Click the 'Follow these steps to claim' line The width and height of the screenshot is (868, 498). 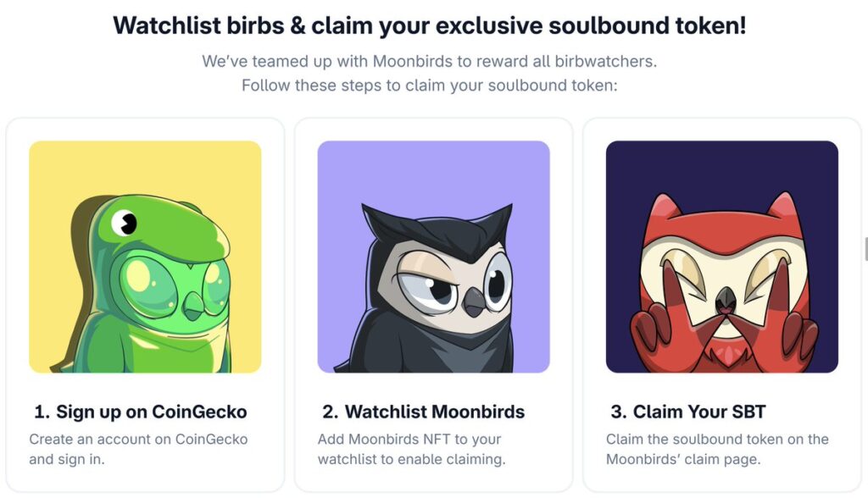click(x=430, y=86)
